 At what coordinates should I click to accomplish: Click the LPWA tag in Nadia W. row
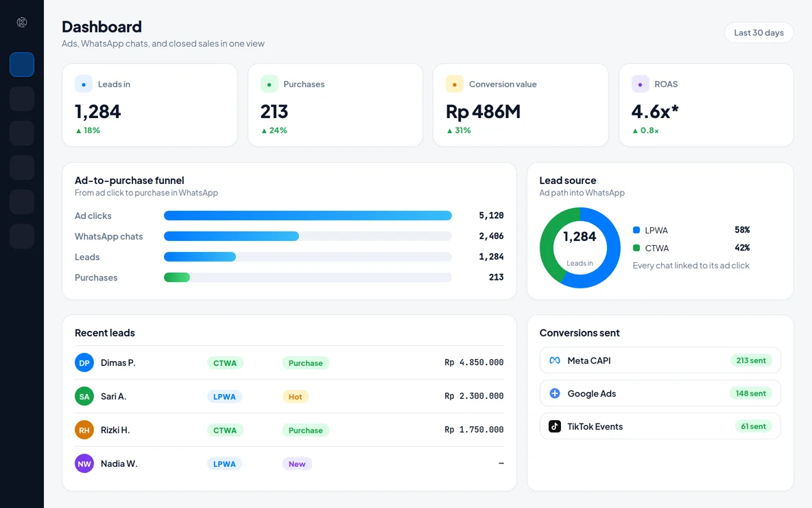point(224,464)
